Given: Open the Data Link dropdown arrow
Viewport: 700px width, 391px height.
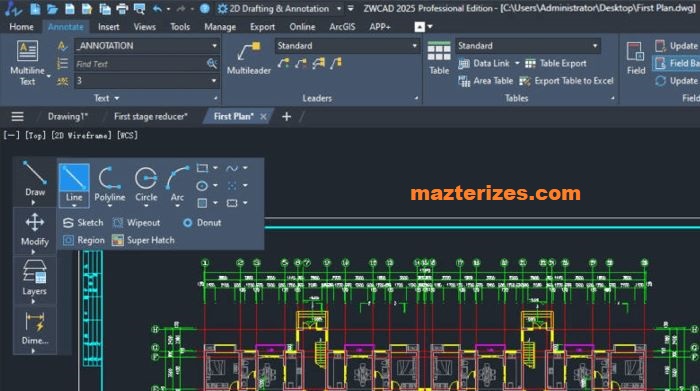Looking at the screenshot, I should pyautogui.click(x=517, y=63).
